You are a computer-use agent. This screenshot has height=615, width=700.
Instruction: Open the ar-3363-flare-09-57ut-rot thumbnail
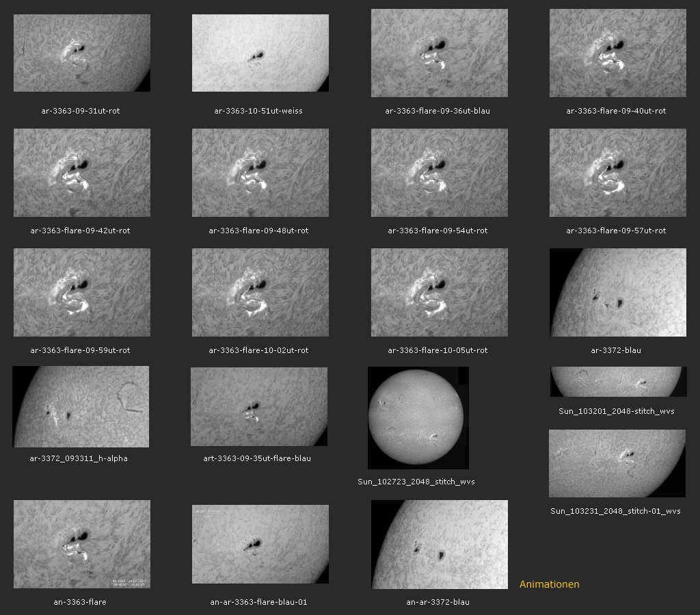[x=617, y=173]
